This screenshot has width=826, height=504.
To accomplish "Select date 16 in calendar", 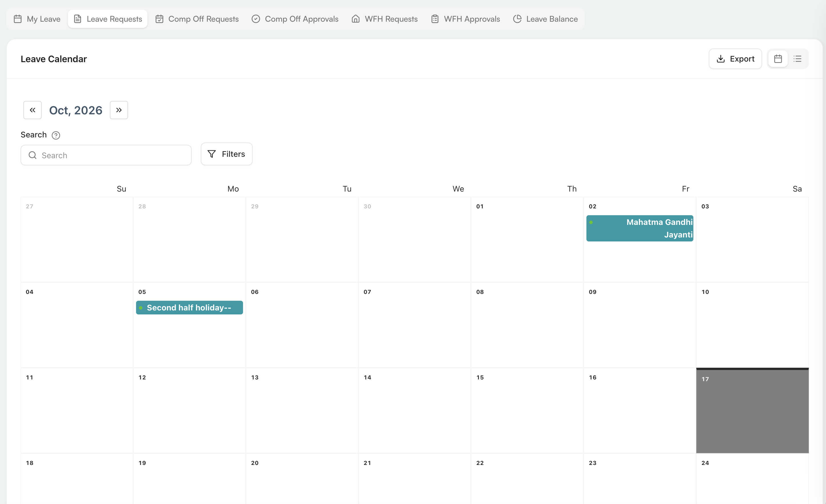I will pyautogui.click(x=640, y=410).
